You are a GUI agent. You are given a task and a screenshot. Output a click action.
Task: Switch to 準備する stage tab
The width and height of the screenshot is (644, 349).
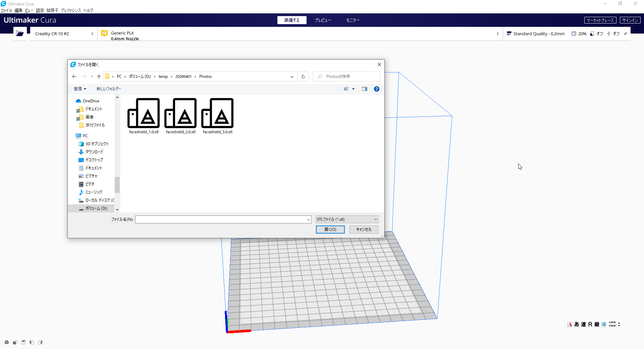[x=292, y=20]
